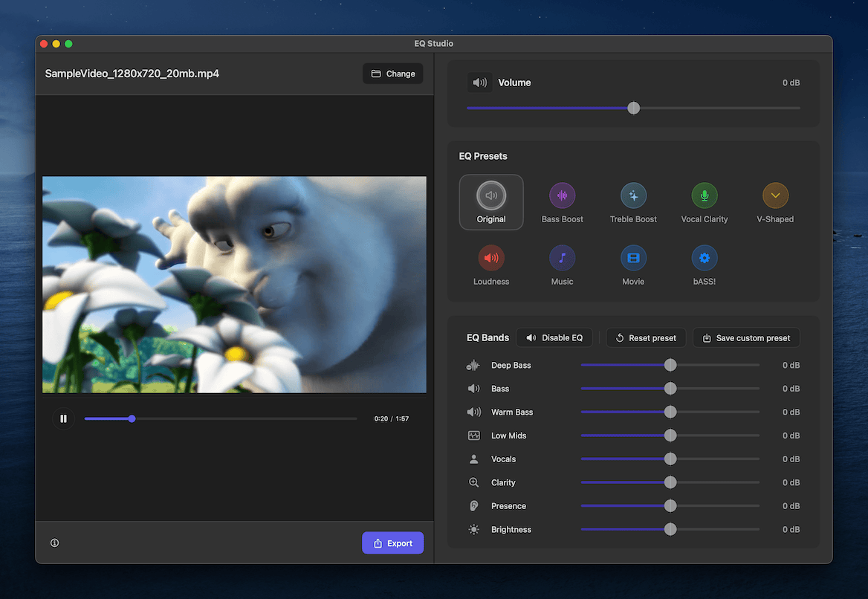Image resolution: width=868 pixels, height=599 pixels.
Task: Click the Low Mids label
Action: click(x=509, y=436)
